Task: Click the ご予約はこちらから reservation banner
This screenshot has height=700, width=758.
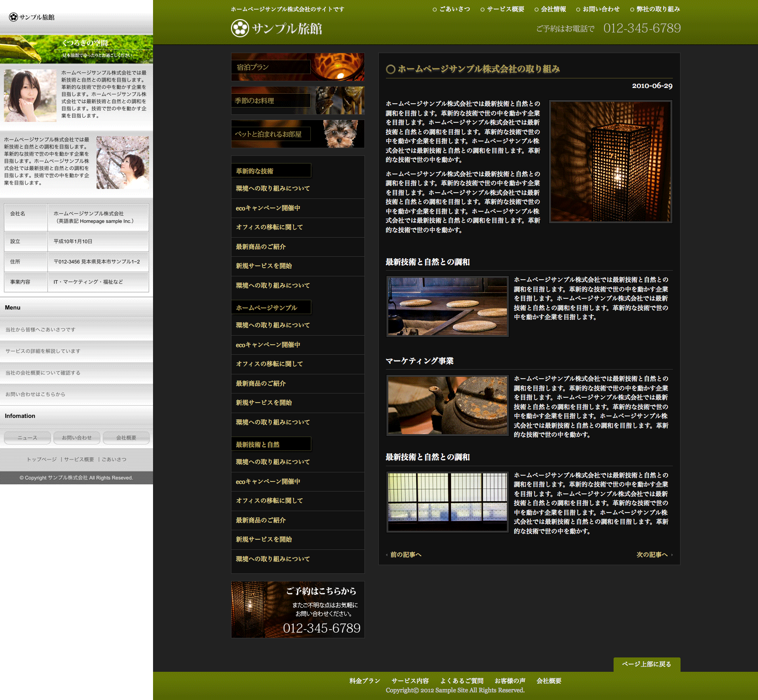Action: tap(297, 609)
